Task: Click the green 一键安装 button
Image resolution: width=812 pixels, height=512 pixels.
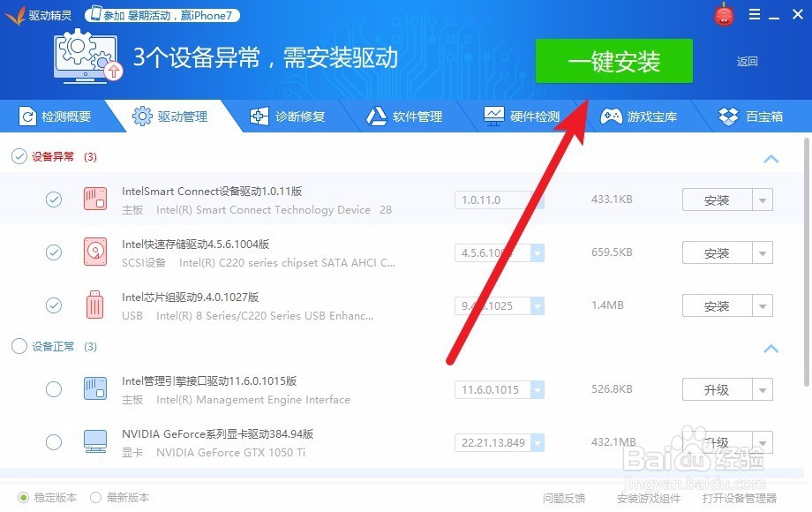Action: click(x=613, y=61)
